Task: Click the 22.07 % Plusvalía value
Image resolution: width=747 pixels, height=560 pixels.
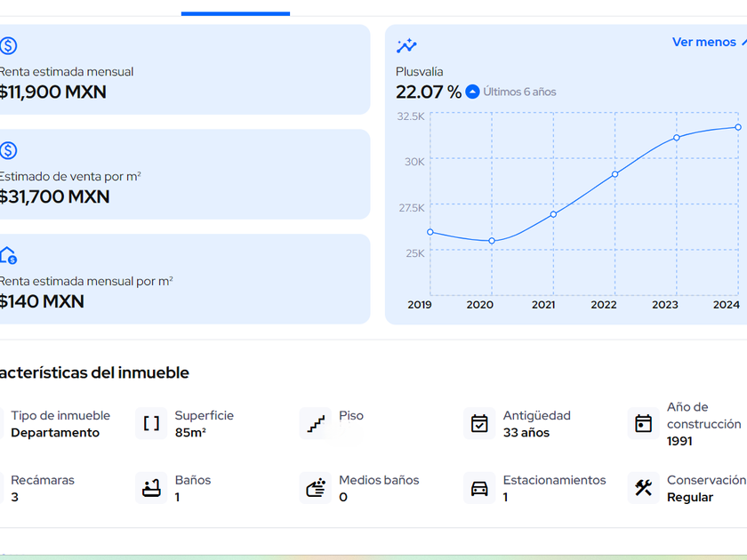Action: click(429, 92)
